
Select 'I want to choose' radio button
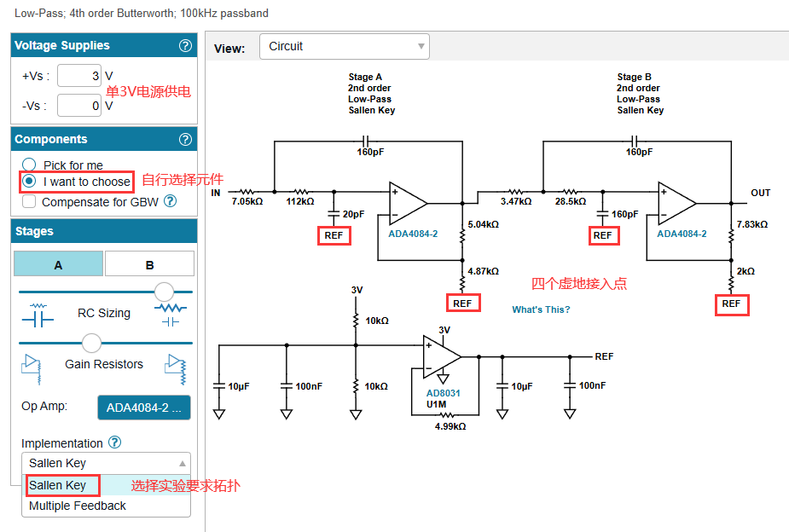(29, 181)
